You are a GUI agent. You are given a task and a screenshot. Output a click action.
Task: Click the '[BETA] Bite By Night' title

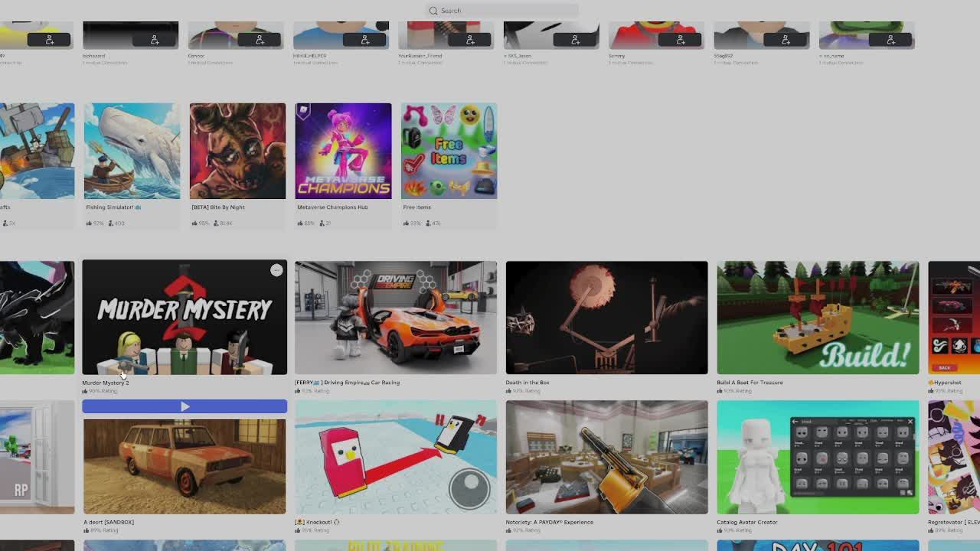(x=217, y=207)
